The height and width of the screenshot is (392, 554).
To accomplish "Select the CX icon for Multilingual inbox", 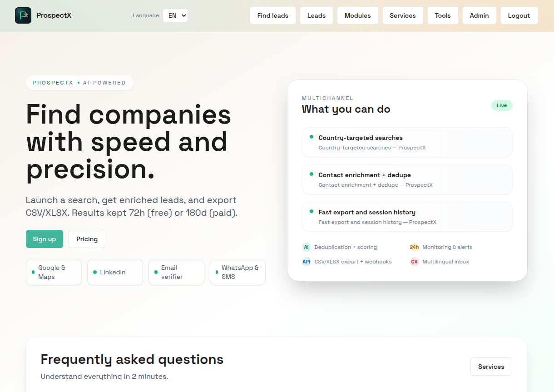I will 414,262.
